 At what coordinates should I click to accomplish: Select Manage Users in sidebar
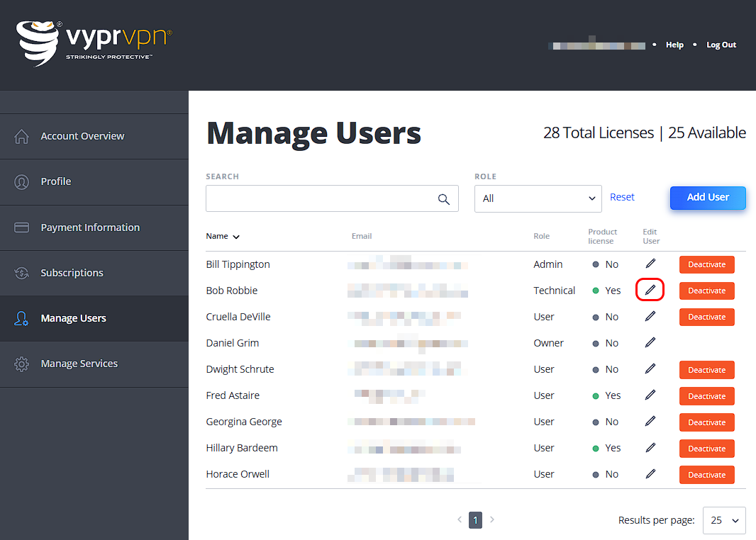point(94,318)
